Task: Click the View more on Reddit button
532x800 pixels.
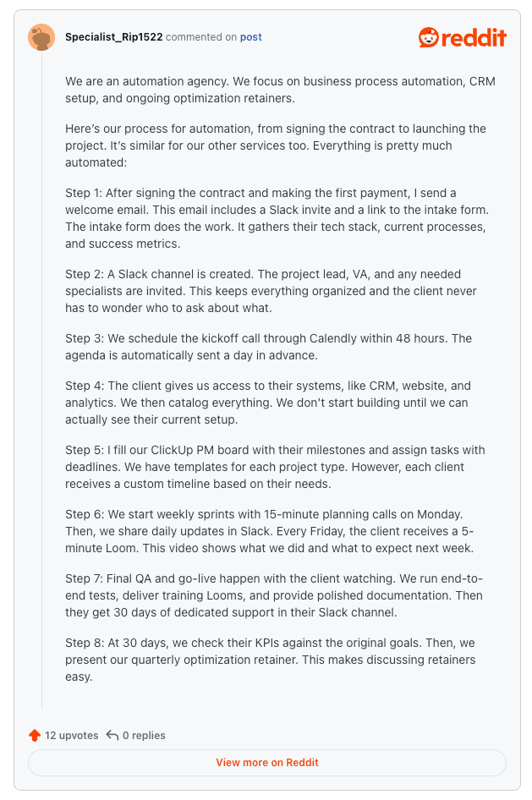Action: coord(266,762)
